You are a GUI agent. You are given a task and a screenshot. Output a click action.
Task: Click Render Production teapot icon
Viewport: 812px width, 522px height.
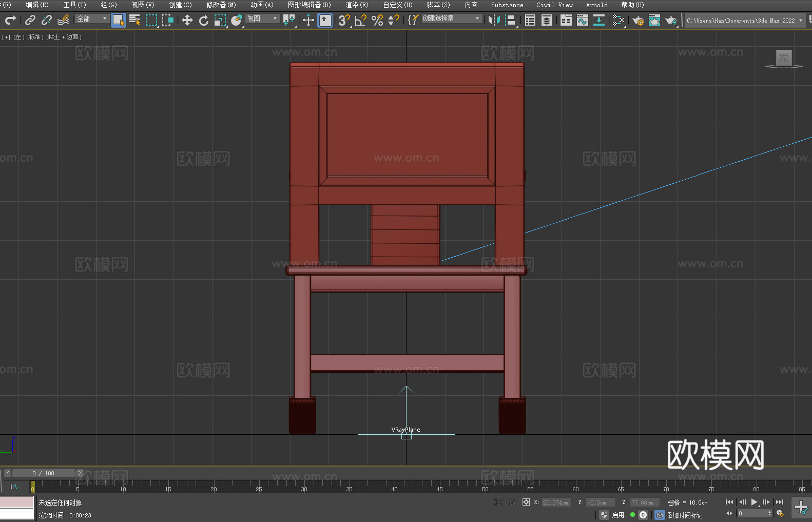[x=671, y=20]
